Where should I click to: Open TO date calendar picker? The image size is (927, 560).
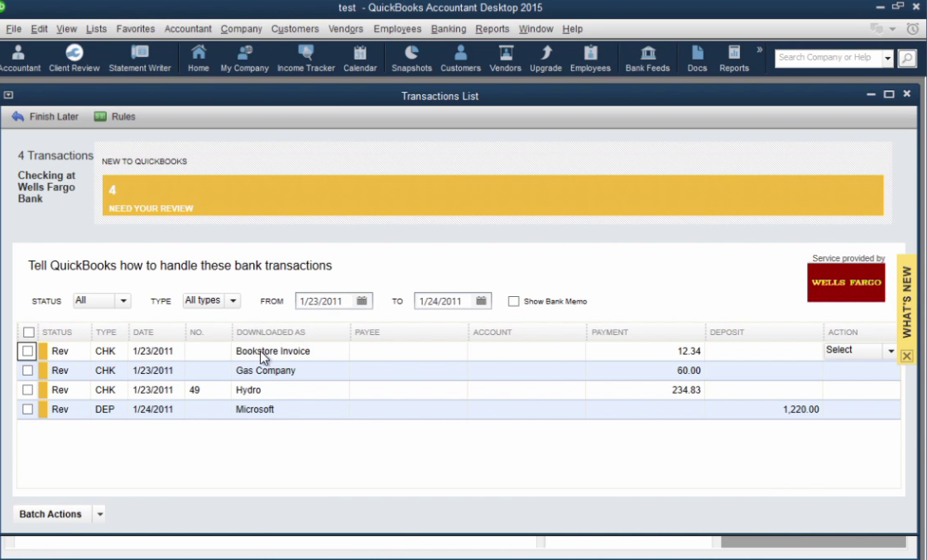click(481, 300)
